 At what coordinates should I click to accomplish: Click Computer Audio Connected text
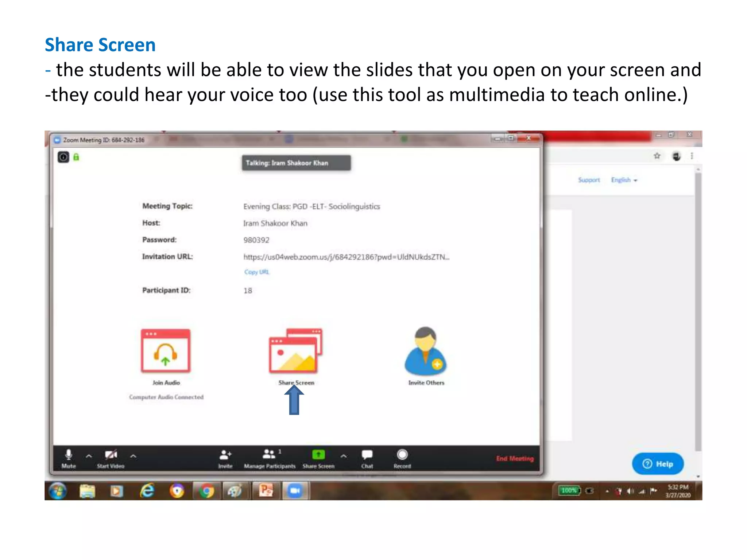(x=166, y=397)
